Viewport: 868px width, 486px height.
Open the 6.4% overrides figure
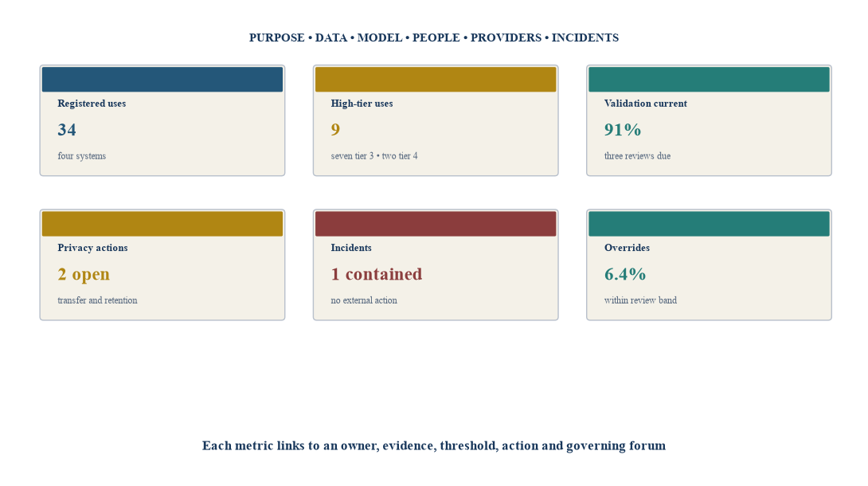625,274
